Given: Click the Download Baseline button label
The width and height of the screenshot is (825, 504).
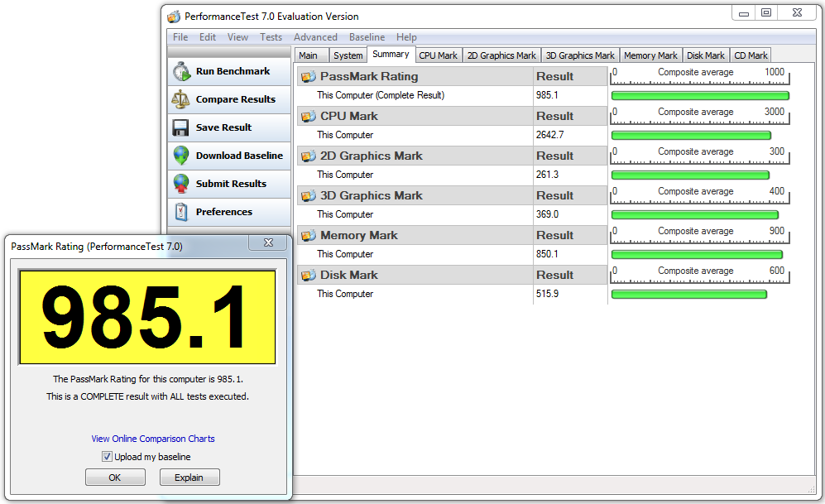Looking at the screenshot, I should [239, 156].
